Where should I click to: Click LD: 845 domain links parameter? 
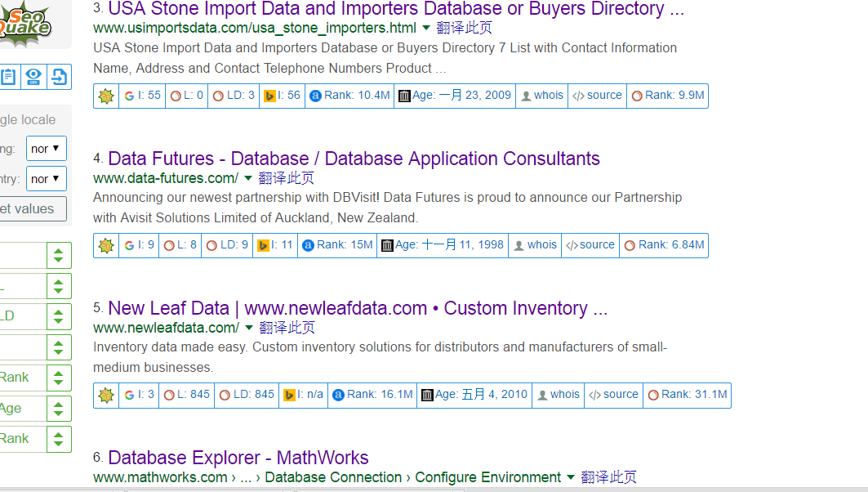(247, 395)
